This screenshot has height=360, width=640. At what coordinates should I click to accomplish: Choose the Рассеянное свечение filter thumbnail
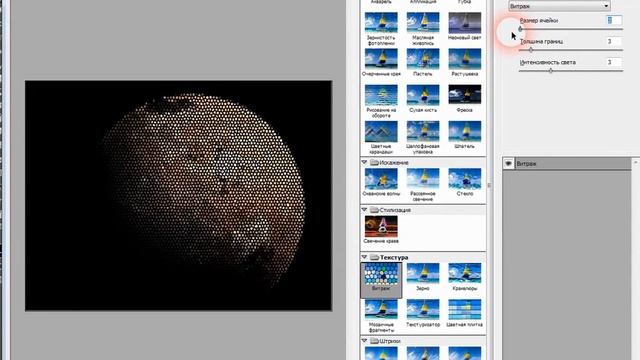click(423, 179)
